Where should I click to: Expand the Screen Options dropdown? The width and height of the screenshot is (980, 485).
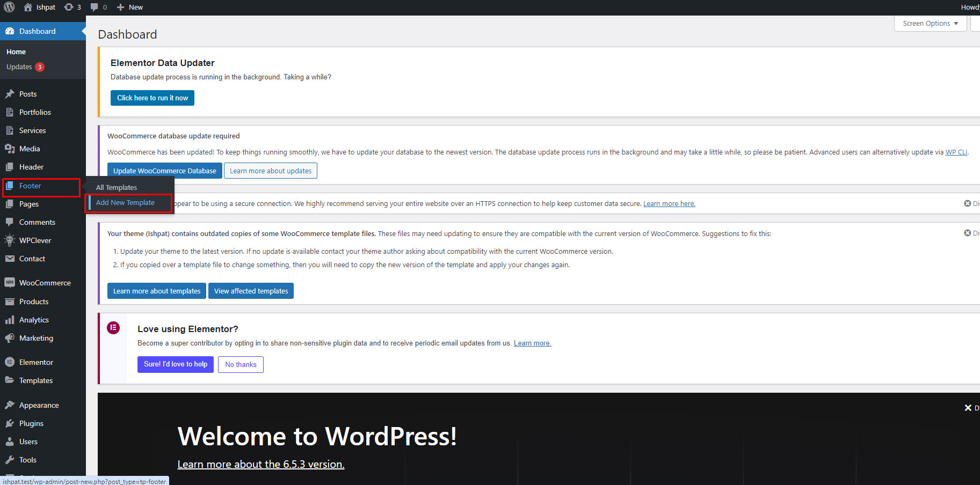(x=930, y=24)
